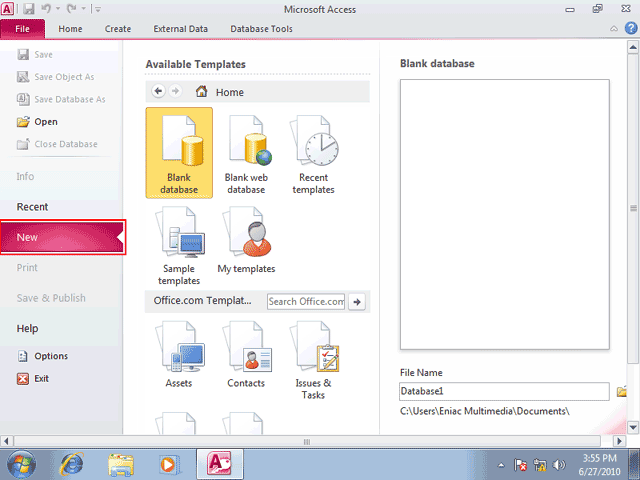Screen dimensions: 640x480
Task: Browse for database location folder icon
Action: [x=622, y=391]
